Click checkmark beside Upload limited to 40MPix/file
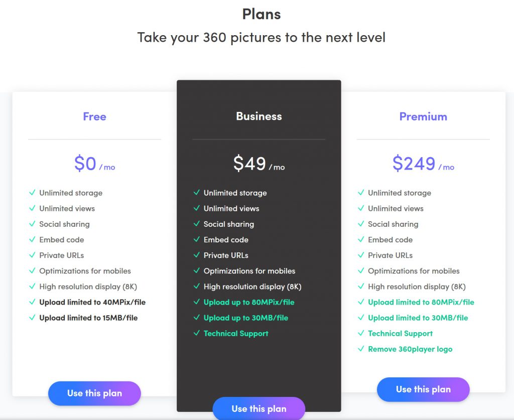Viewport: 514px width, 420px height. (x=32, y=302)
